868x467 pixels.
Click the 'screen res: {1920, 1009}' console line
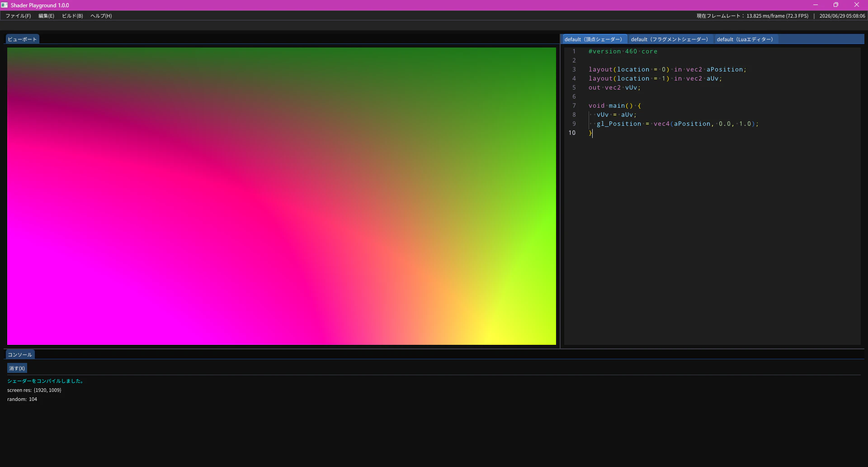point(34,390)
